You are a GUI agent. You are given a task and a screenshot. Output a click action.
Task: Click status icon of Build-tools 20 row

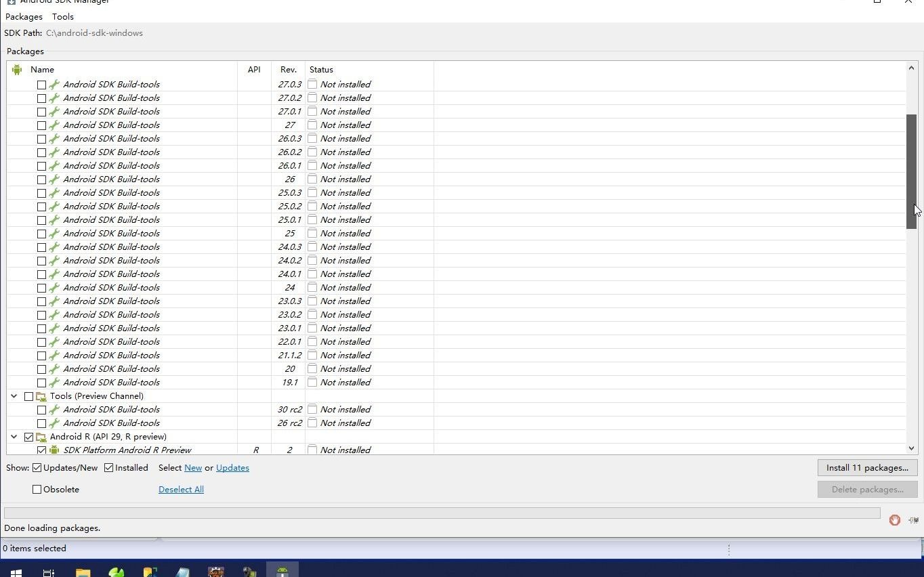pos(312,369)
